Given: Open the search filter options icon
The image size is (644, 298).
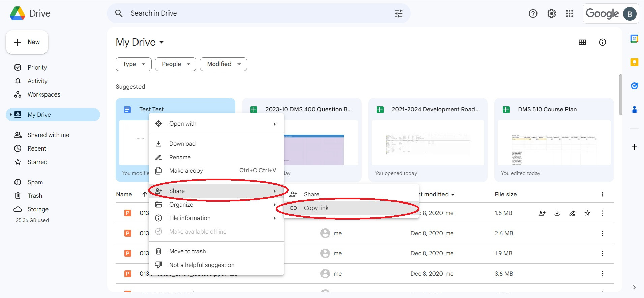Looking at the screenshot, I should (398, 13).
